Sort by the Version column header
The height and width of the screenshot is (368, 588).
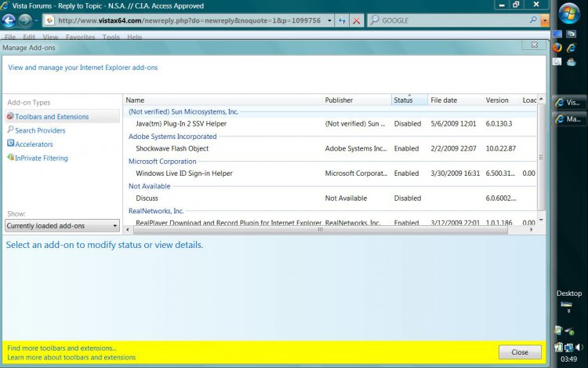[502, 100]
